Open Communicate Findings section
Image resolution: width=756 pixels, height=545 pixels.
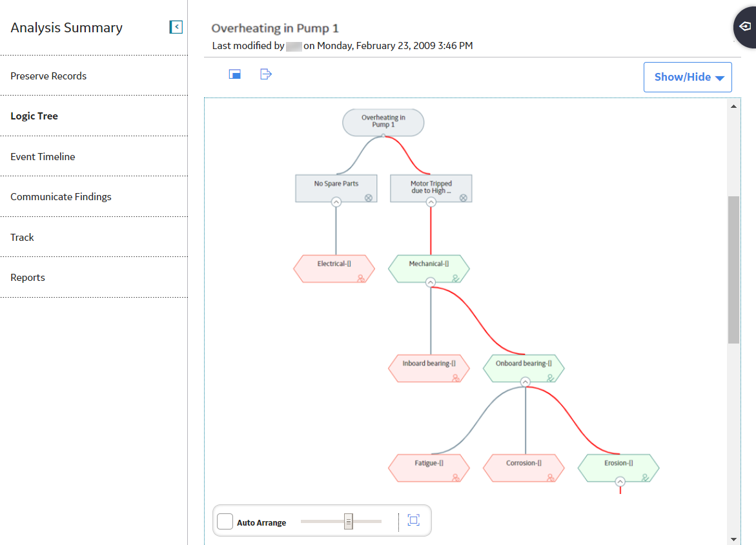tap(94, 196)
